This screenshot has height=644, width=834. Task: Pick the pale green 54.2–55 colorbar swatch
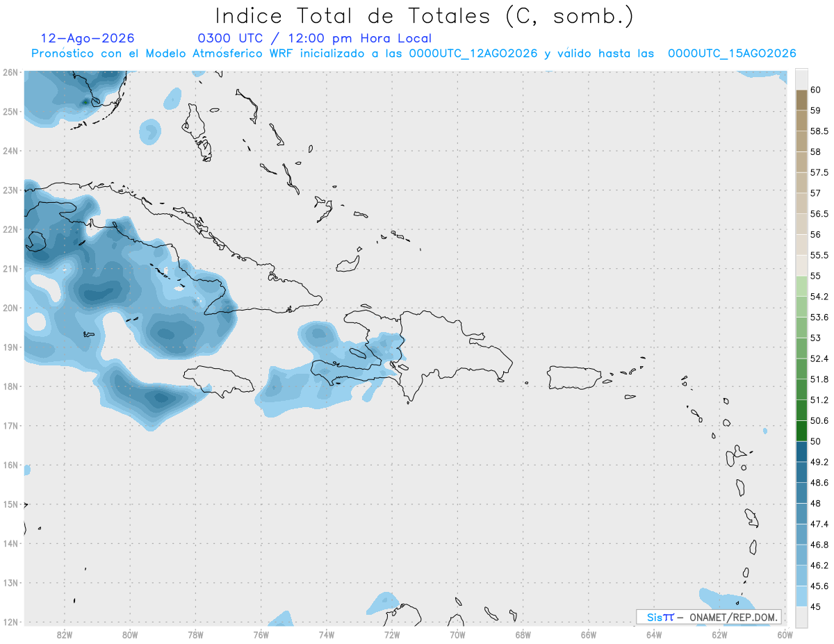[801, 286]
